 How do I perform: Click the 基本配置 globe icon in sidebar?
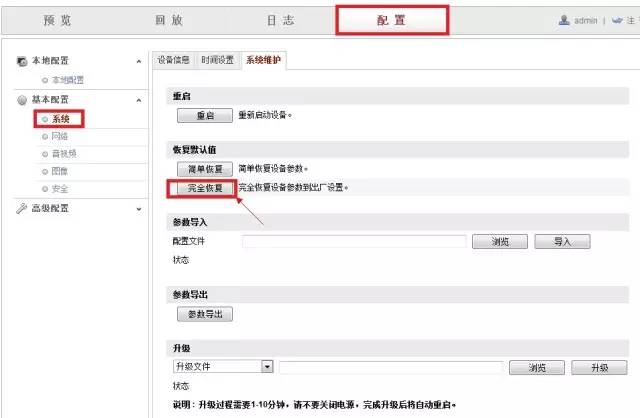(x=23, y=100)
